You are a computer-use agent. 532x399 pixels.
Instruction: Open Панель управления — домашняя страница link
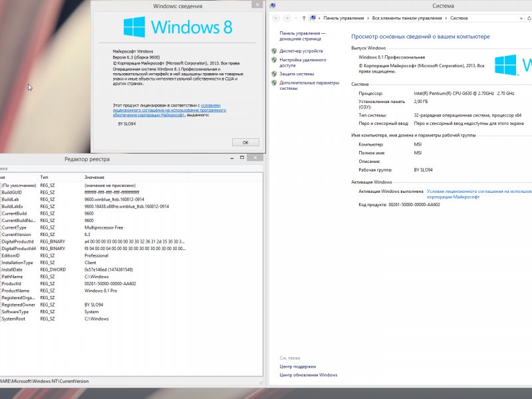pyautogui.click(x=302, y=36)
